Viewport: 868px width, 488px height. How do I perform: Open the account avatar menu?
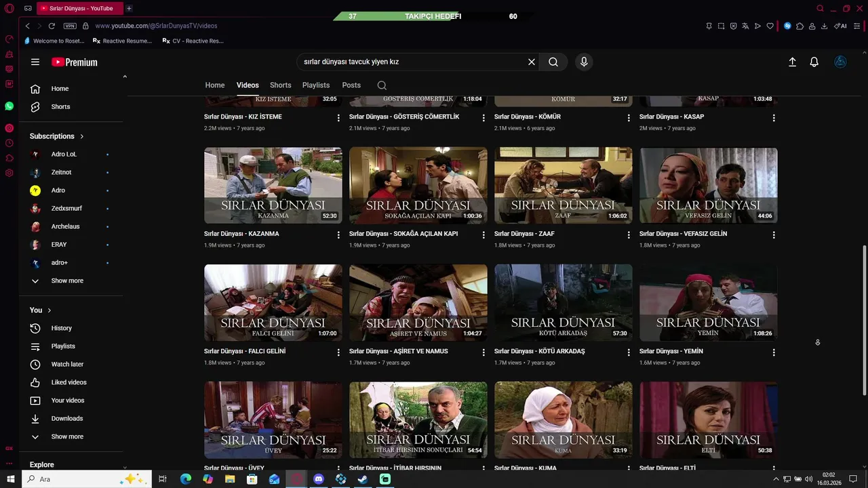840,62
